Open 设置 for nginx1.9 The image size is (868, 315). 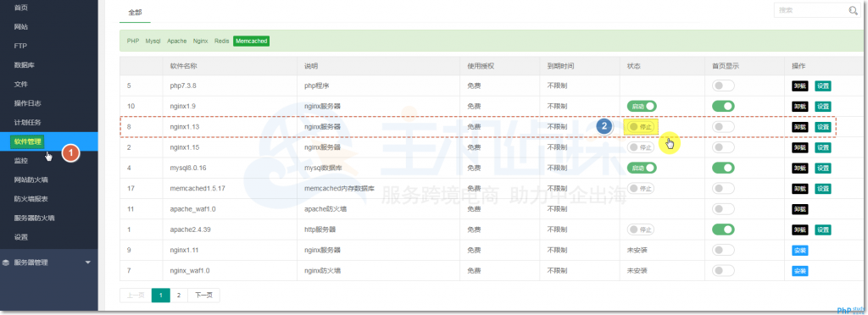823,106
